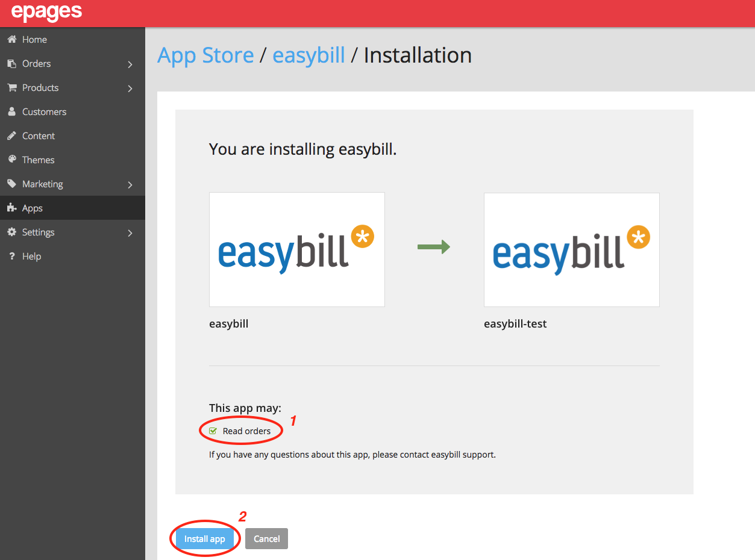755x560 pixels.
Task: Open the Home menu item
Action: click(x=72, y=39)
